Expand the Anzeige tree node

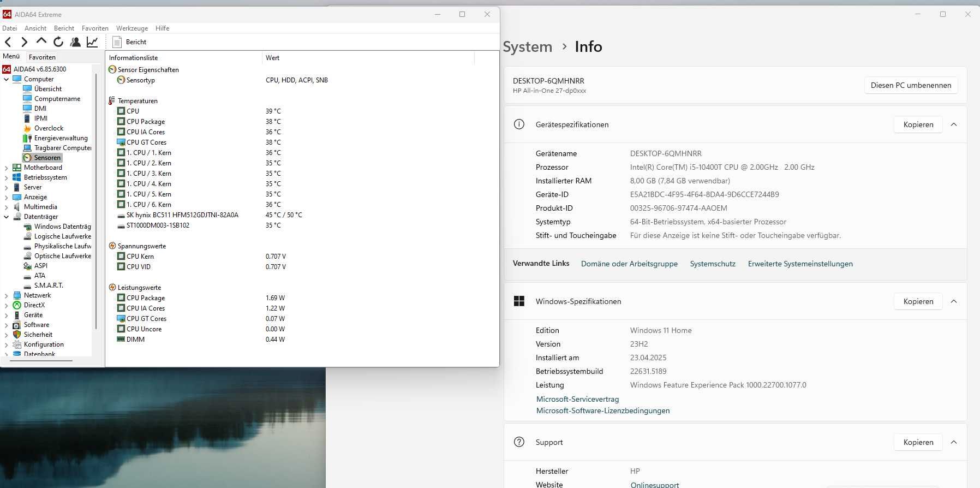pyautogui.click(x=7, y=197)
